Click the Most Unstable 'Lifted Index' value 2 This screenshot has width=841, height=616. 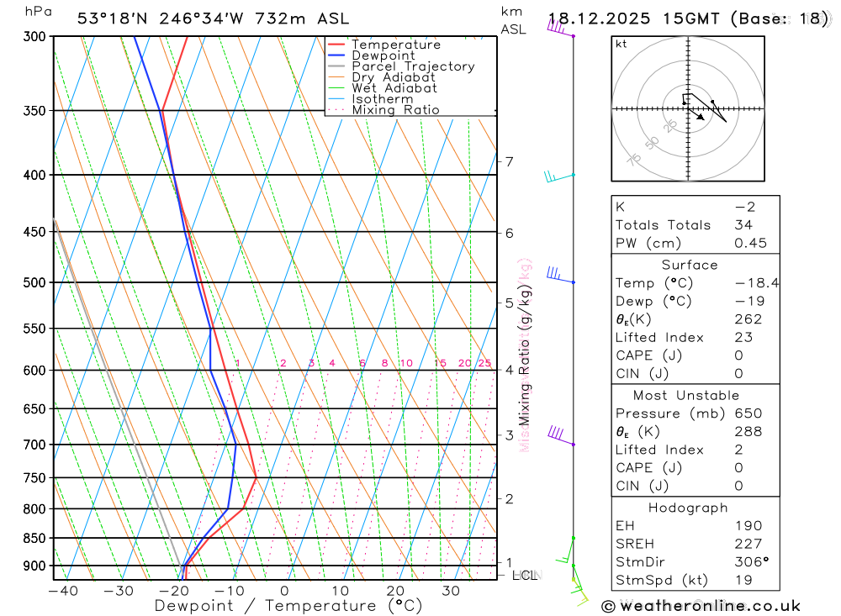tap(738, 450)
